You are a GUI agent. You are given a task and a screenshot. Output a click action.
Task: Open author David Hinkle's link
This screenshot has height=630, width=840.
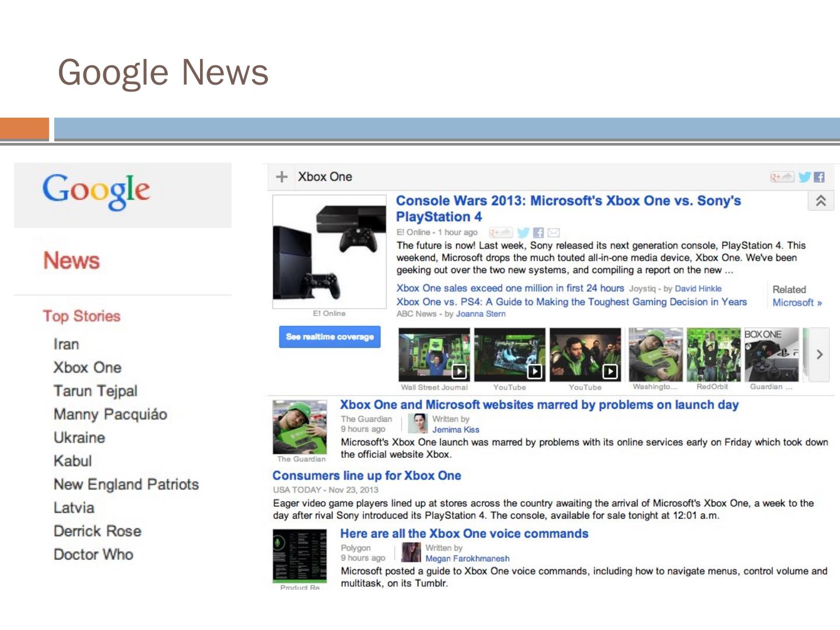(x=698, y=289)
